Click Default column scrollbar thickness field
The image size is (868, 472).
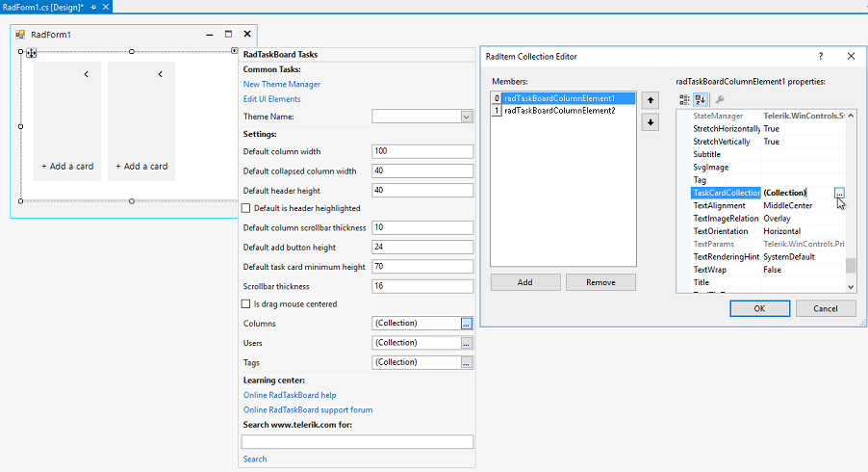pos(422,227)
